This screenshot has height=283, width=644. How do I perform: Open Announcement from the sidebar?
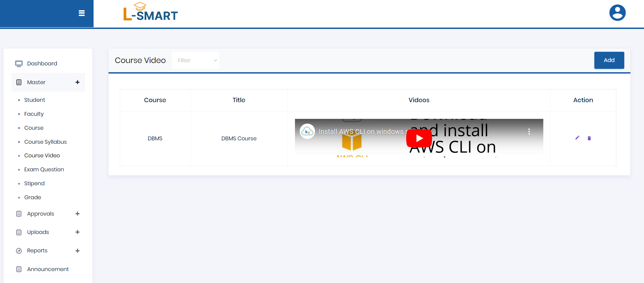coord(48,269)
